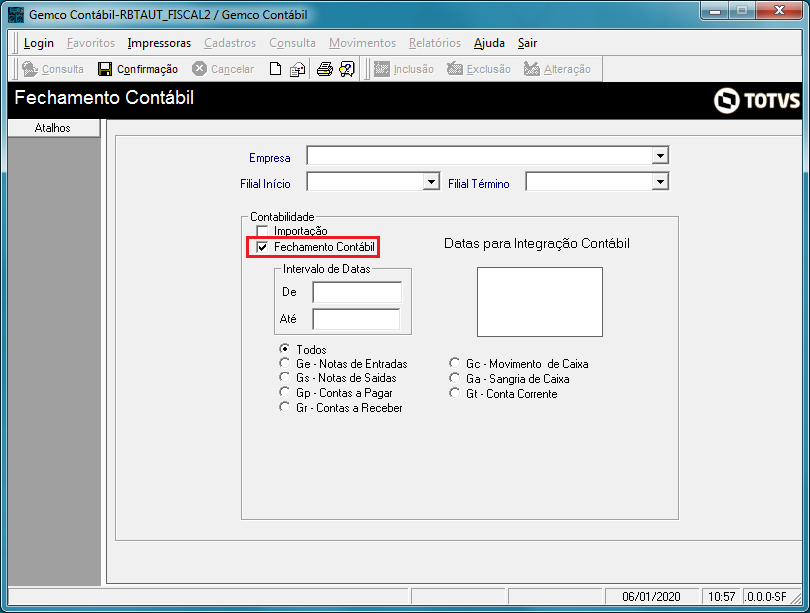Expand the Empresa dropdown
The width and height of the screenshot is (810, 613).
660,155
